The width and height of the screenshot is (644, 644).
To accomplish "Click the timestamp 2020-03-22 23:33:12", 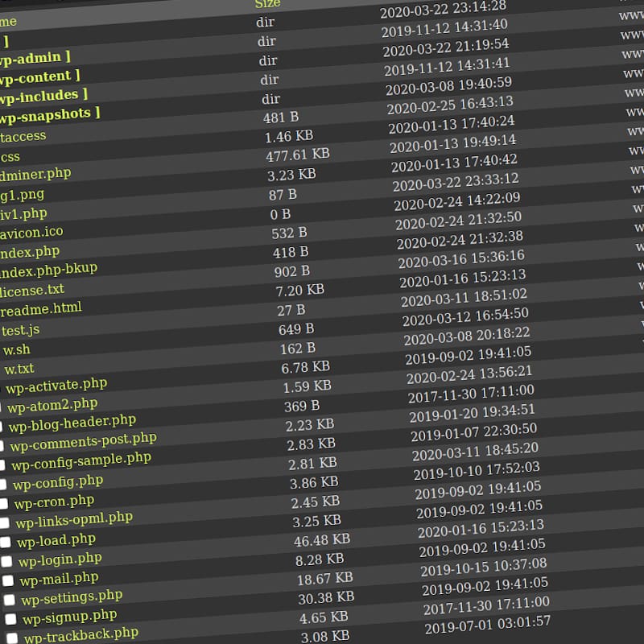I will coord(456,182).
